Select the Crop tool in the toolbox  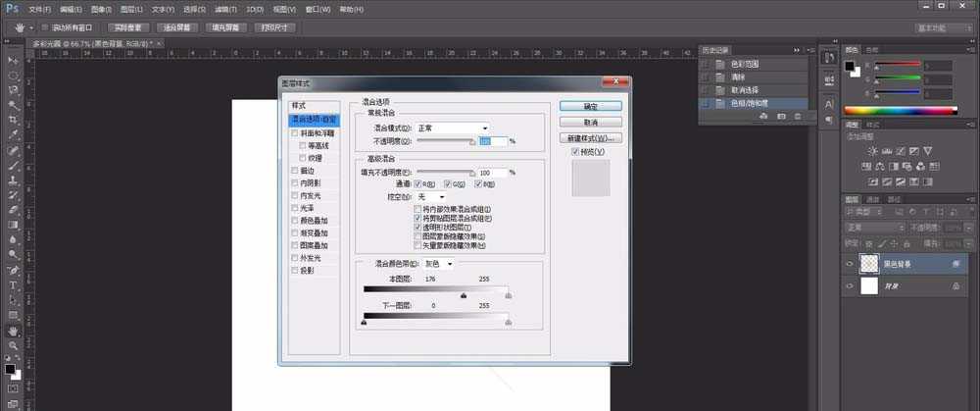[14, 120]
